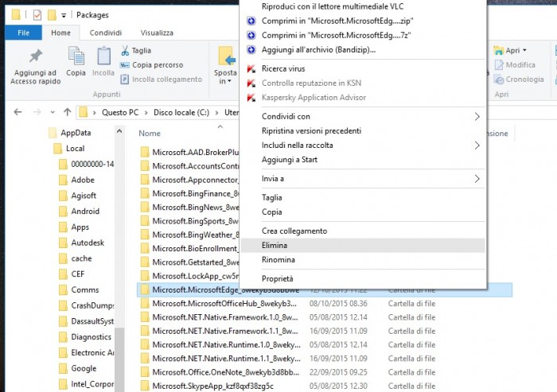Switch to the Visualizza ribbon tab
Image resolution: width=557 pixels, height=392 pixels.
pyautogui.click(x=157, y=33)
